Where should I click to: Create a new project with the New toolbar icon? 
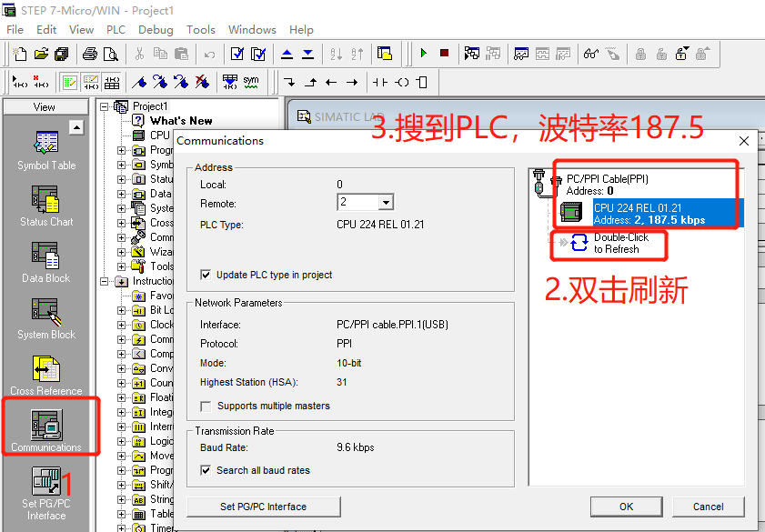19,54
